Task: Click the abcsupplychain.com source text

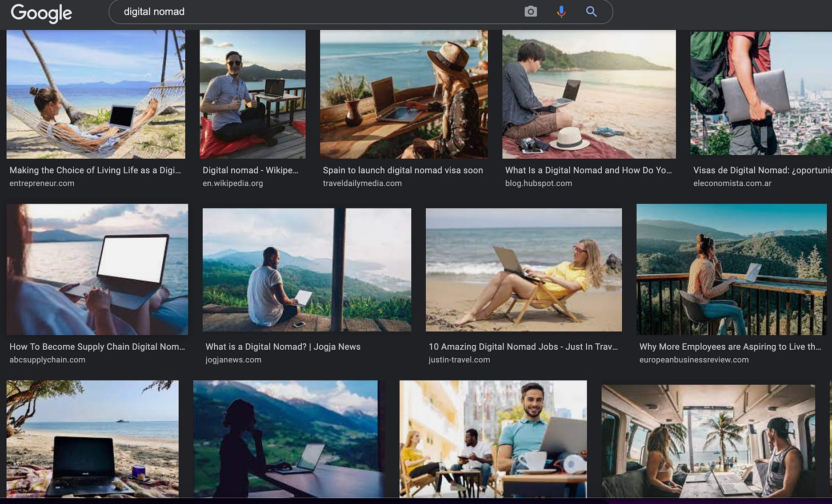Action: tap(47, 360)
